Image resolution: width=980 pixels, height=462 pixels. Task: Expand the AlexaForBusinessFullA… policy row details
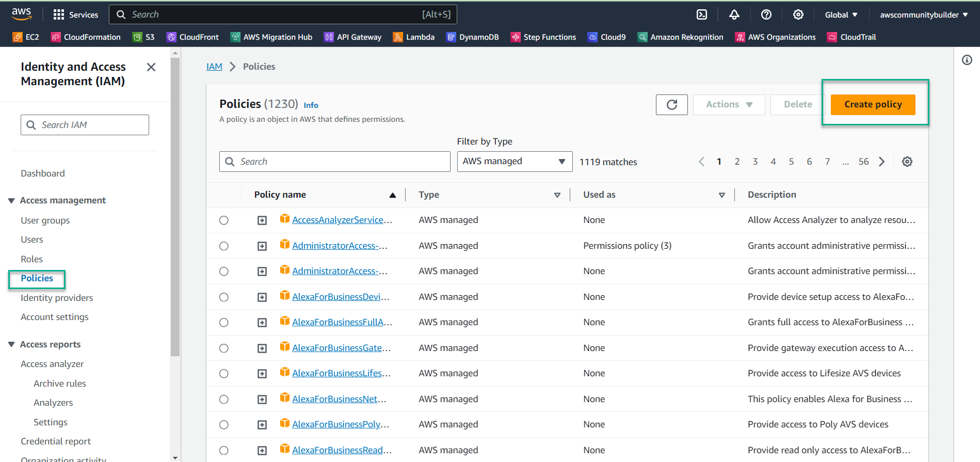[262, 323]
